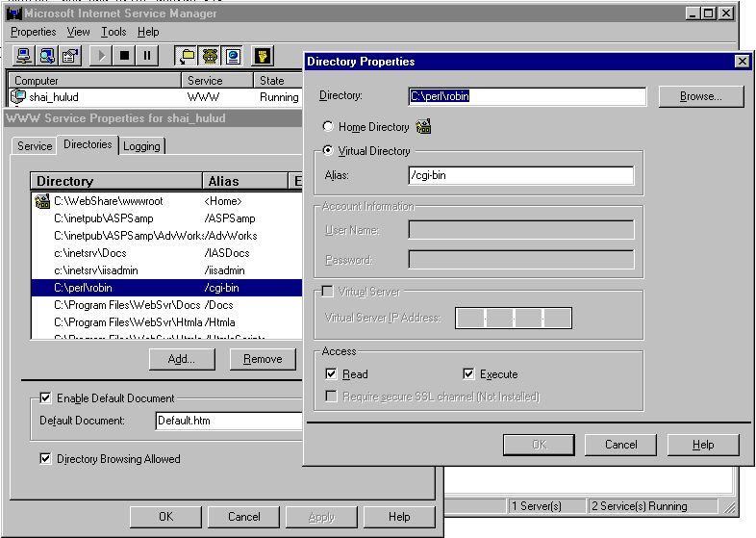Click OK in WWW Service Properties window
This screenshot has width=756, height=538.
[x=165, y=517]
